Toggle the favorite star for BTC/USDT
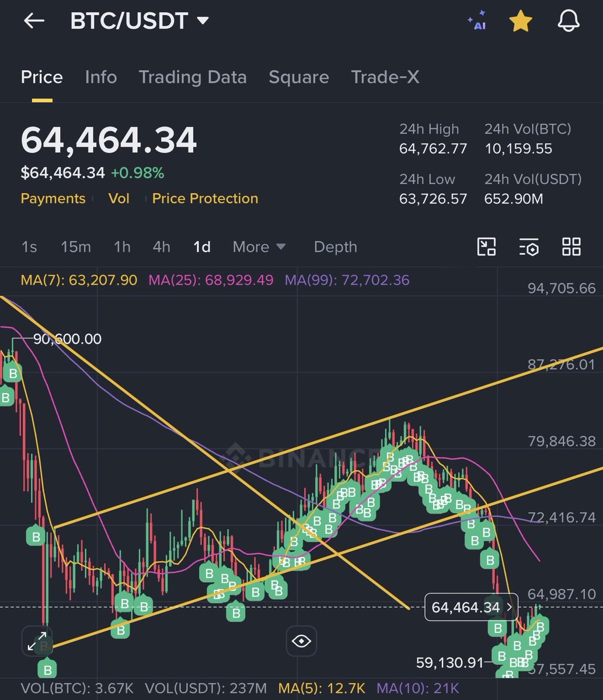 [x=521, y=21]
